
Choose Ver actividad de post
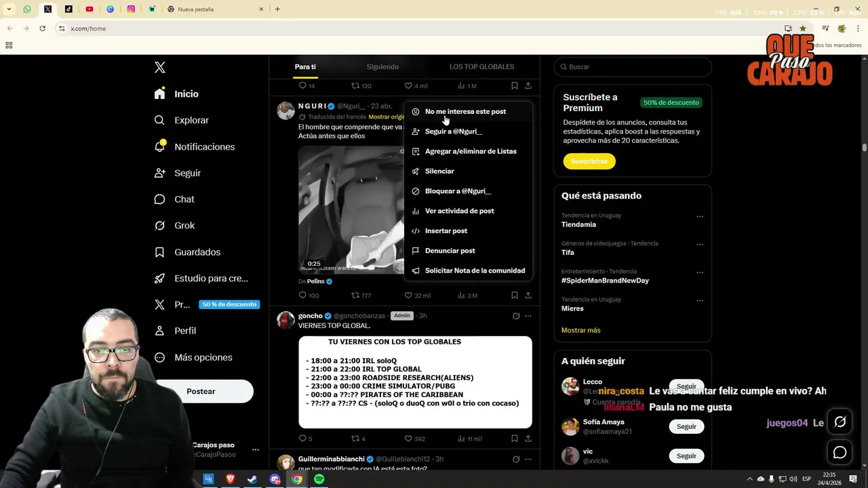(x=468, y=211)
